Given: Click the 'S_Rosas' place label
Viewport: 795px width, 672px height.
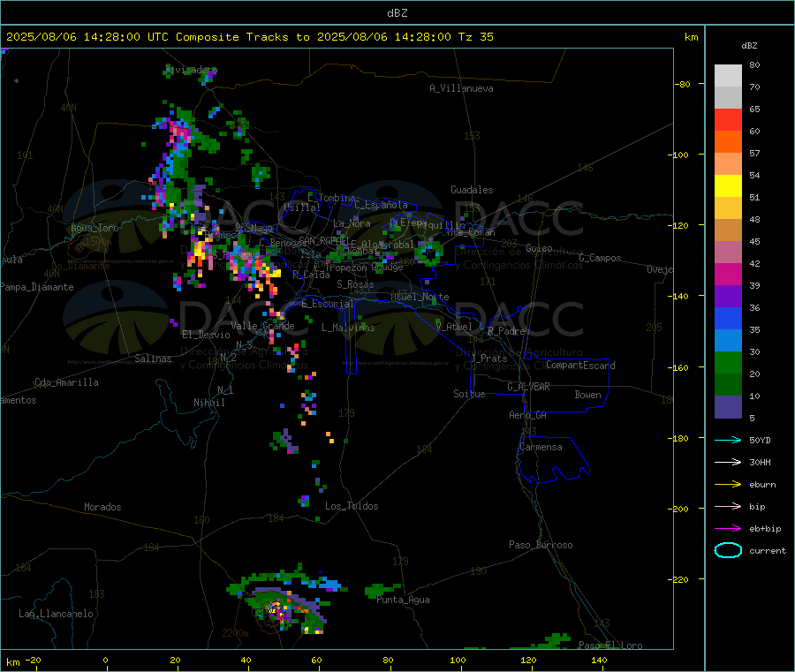Looking at the screenshot, I should 355,284.
